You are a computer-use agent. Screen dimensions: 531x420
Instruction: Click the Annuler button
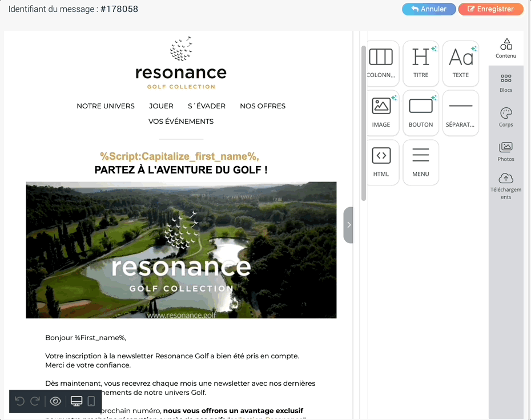(x=429, y=9)
